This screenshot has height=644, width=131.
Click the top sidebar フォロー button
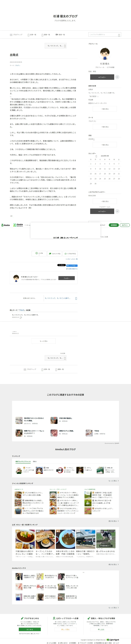(102, 77)
